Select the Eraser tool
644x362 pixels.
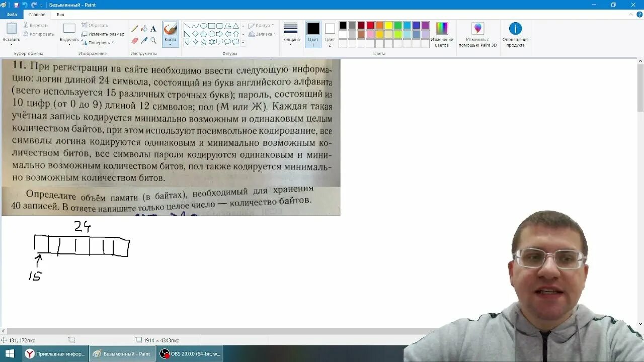point(134,40)
